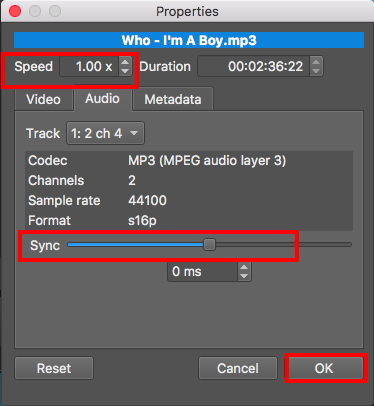Click the file name header Who - I'm A Boy.mp3
This screenshot has width=374, height=406.
(x=189, y=40)
